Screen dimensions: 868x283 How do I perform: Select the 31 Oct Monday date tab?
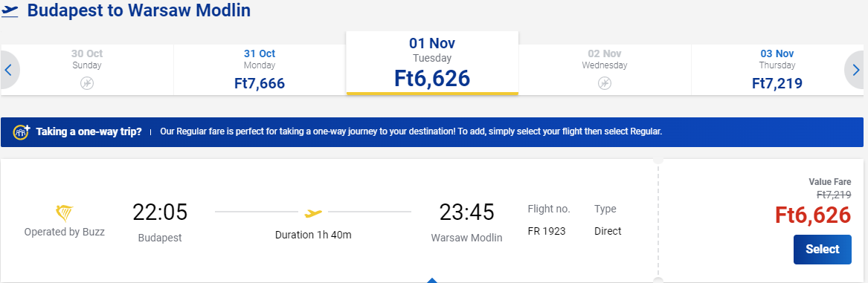pyautogui.click(x=260, y=70)
